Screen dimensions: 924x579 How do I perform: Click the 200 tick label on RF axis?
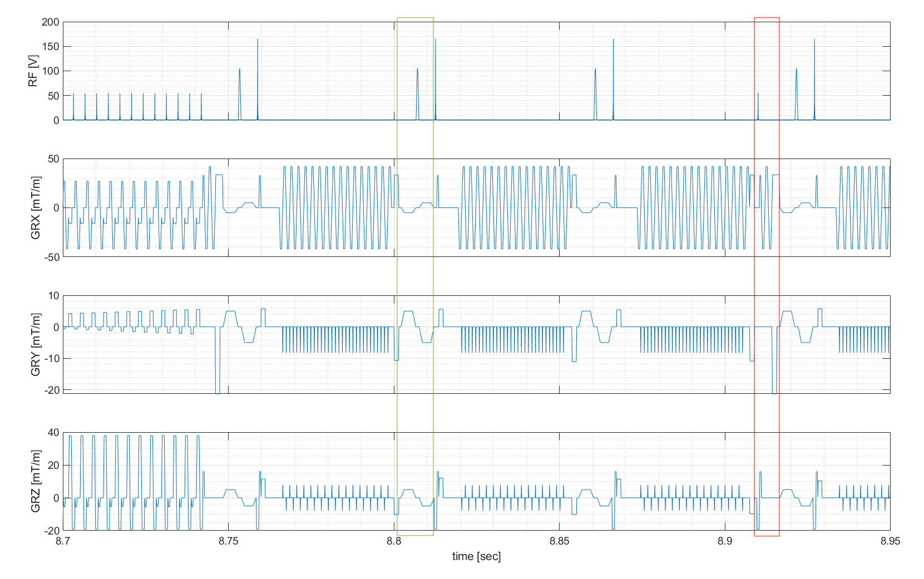[x=50, y=22]
